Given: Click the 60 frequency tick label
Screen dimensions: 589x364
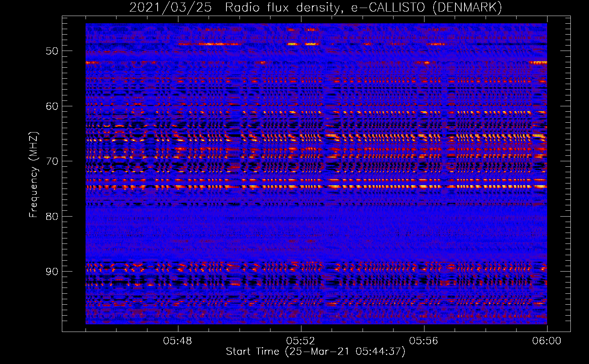Looking at the screenshot, I should click(x=52, y=106).
